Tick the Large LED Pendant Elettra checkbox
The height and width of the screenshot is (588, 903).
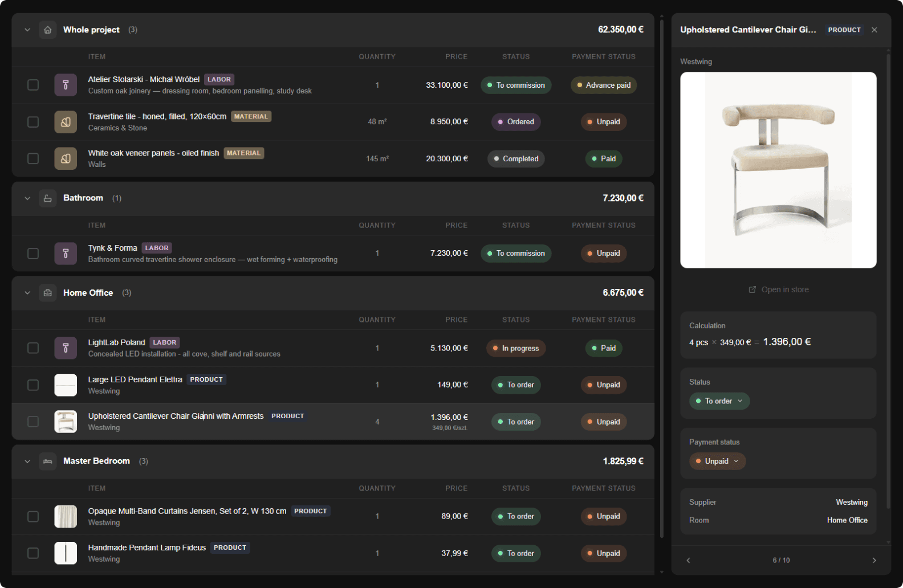(33, 385)
